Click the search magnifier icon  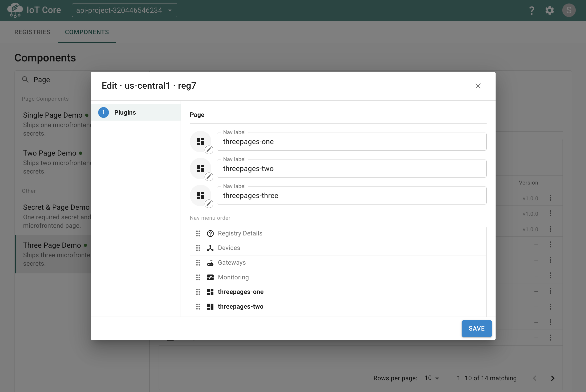tap(25, 79)
